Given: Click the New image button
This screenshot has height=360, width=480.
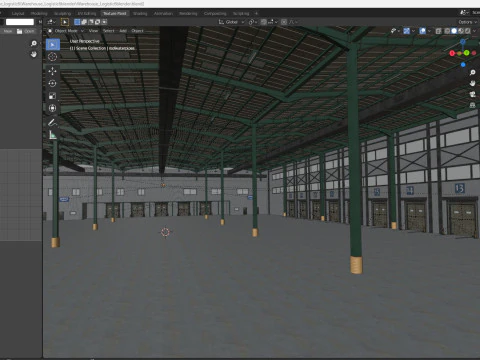Looking at the screenshot, I should click(x=8, y=31).
